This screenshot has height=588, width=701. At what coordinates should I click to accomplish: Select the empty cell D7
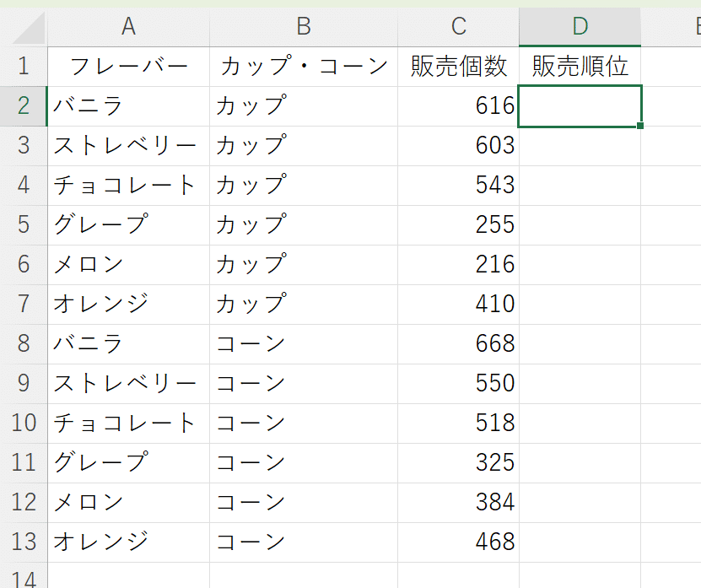pyautogui.click(x=580, y=305)
